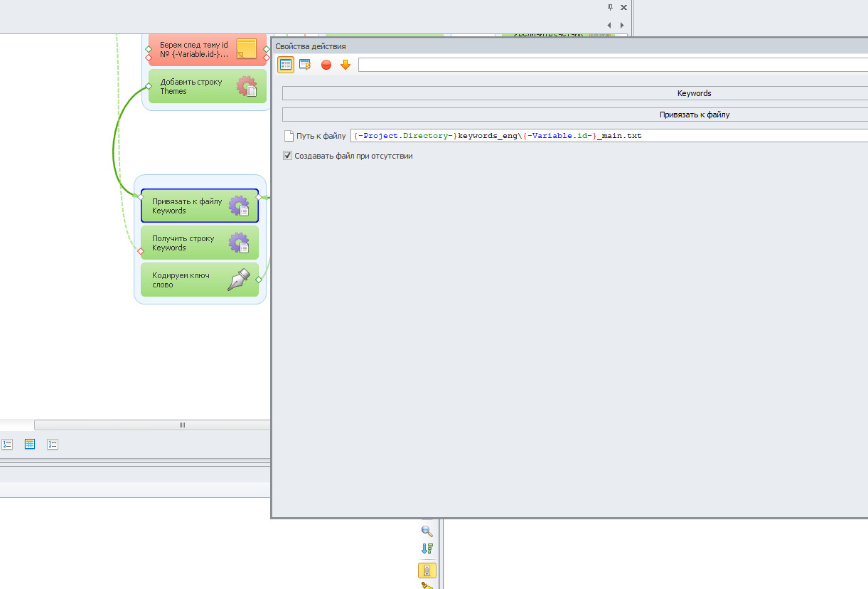The image size is (868, 589).
Task: Click the gear icon in 'Получить строку Keywords' block
Action: (239, 243)
